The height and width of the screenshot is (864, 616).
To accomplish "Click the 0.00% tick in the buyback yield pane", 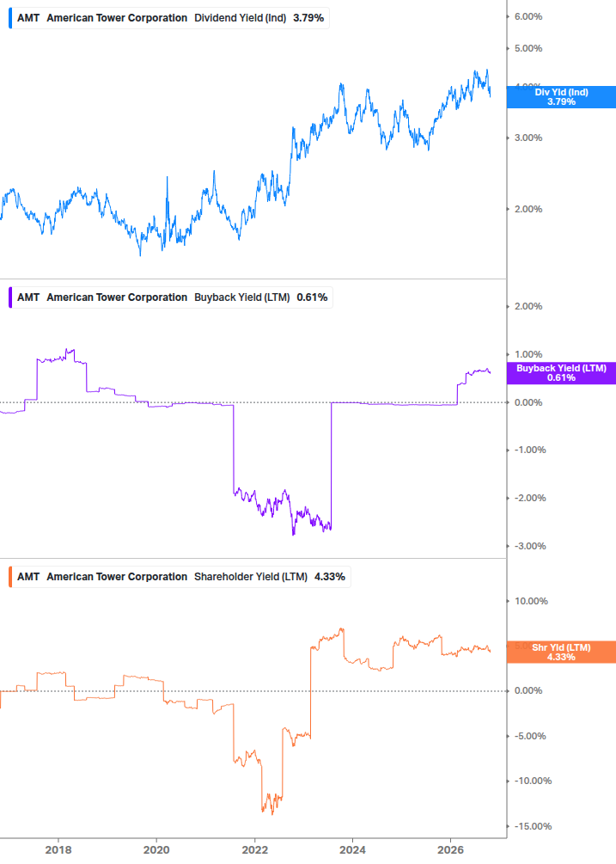I will (528, 402).
